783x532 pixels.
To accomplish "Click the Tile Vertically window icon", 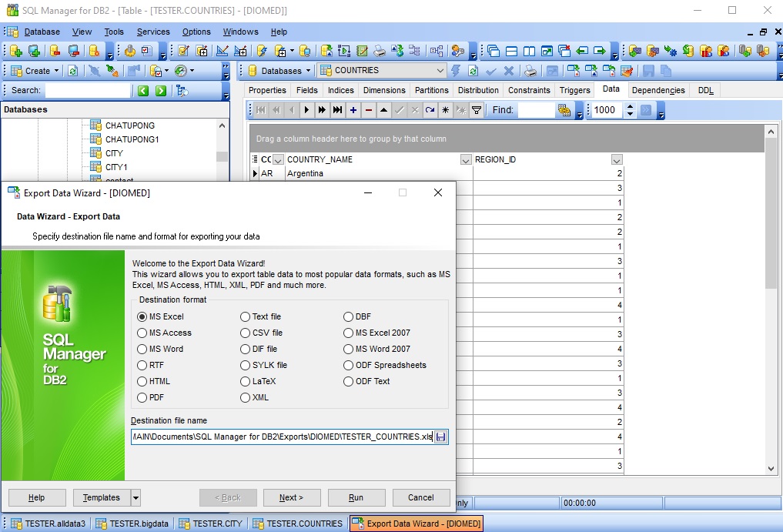I will click(x=530, y=51).
